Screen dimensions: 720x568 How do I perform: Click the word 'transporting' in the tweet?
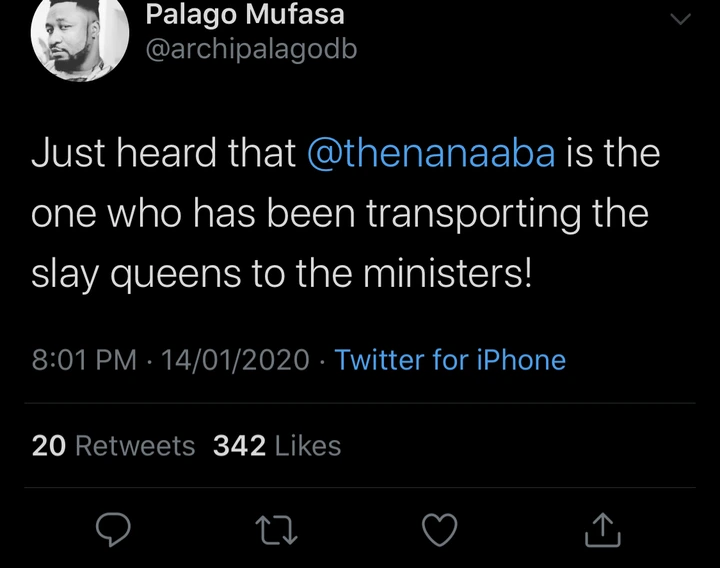[x=473, y=215]
